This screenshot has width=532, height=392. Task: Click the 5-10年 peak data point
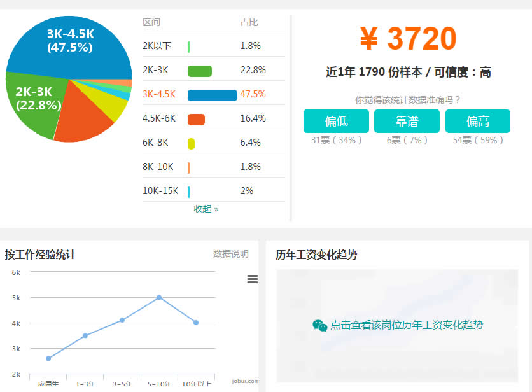pos(159,297)
